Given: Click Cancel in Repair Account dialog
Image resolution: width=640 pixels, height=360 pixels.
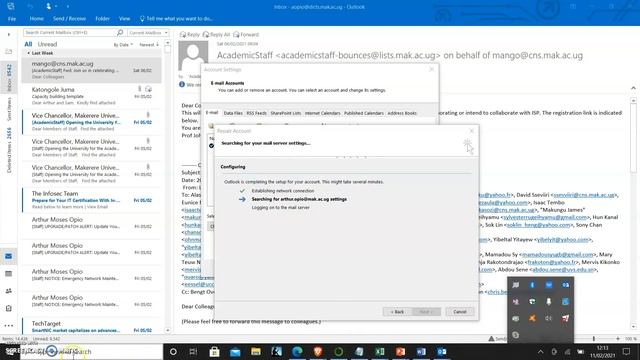Looking at the screenshot, I should click(x=460, y=312).
